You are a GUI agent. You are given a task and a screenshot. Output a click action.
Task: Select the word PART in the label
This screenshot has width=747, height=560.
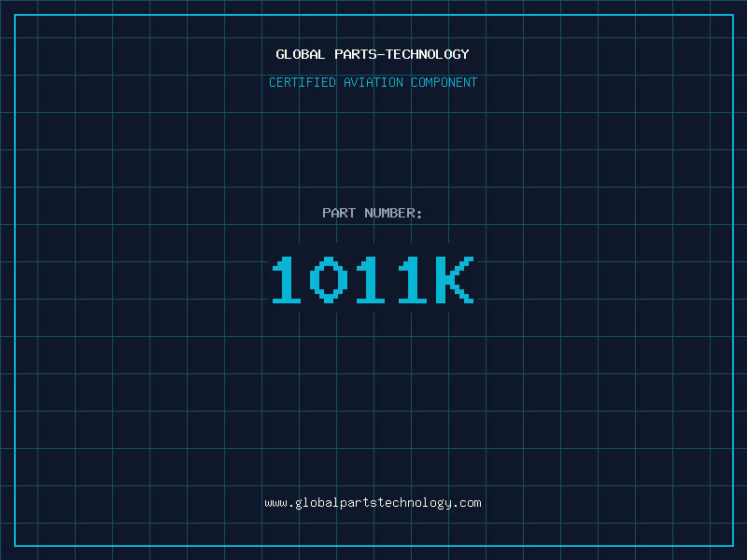tap(339, 213)
